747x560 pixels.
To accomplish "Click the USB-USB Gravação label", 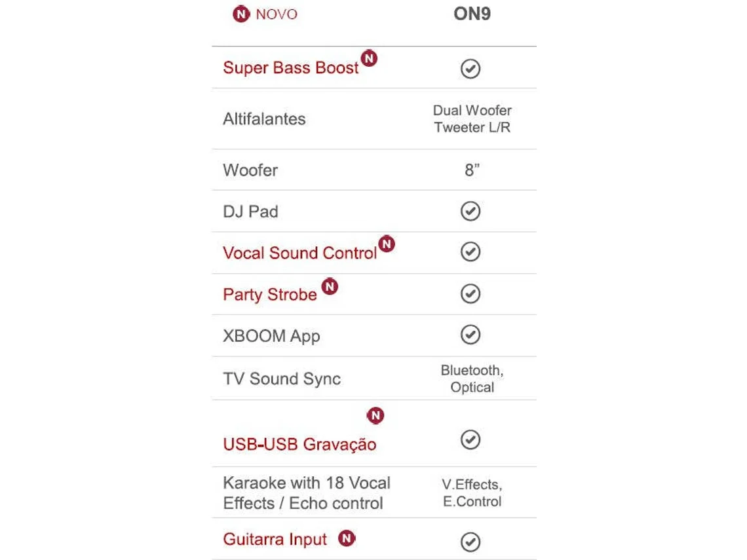I will pyautogui.click(x=299, y=444).
